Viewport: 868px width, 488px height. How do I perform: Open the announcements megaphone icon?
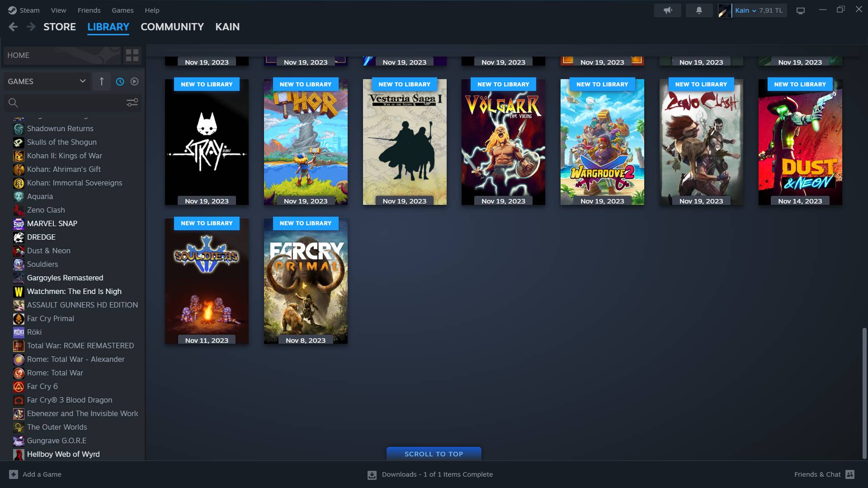pyautogui.click(x=668, y=10)
